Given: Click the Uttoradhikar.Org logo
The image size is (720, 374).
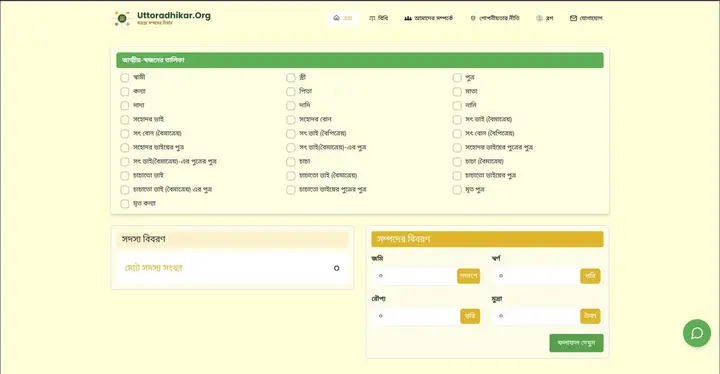Looking at the screenshot, I should (162, 18).
